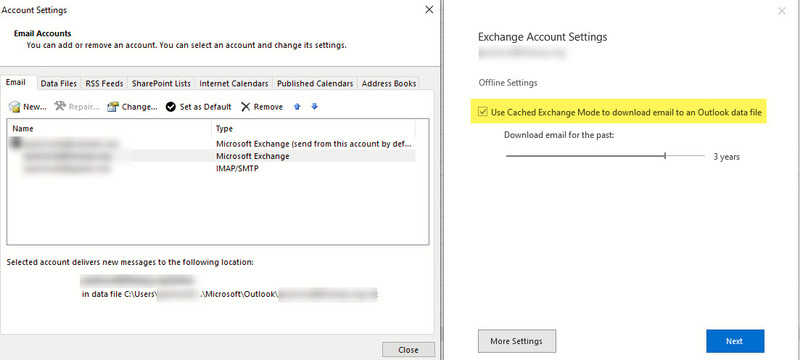The width and height of the screenshot is (800, 360).
Task: Click the Change account icon
Action: coord(113,107)
